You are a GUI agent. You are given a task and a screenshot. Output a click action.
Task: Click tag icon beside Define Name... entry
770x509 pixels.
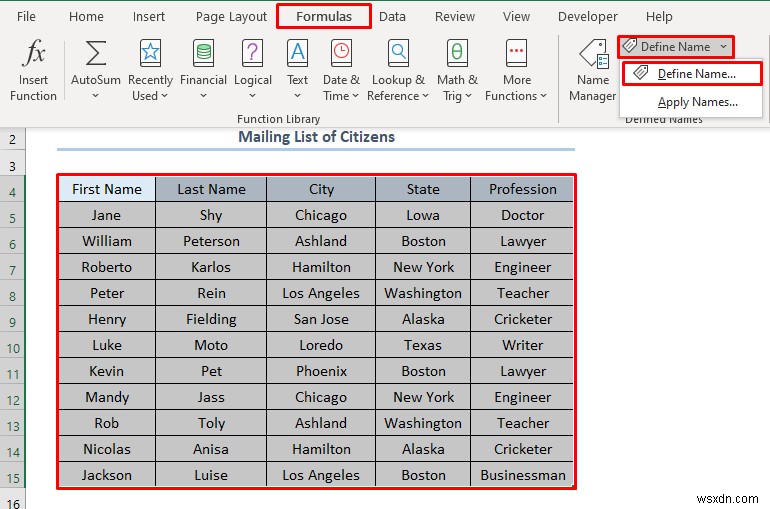pos(640,73)
